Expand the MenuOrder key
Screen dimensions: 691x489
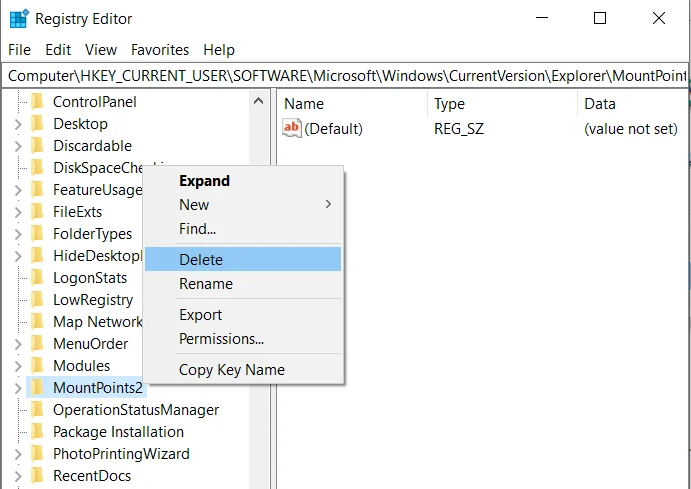18,345
